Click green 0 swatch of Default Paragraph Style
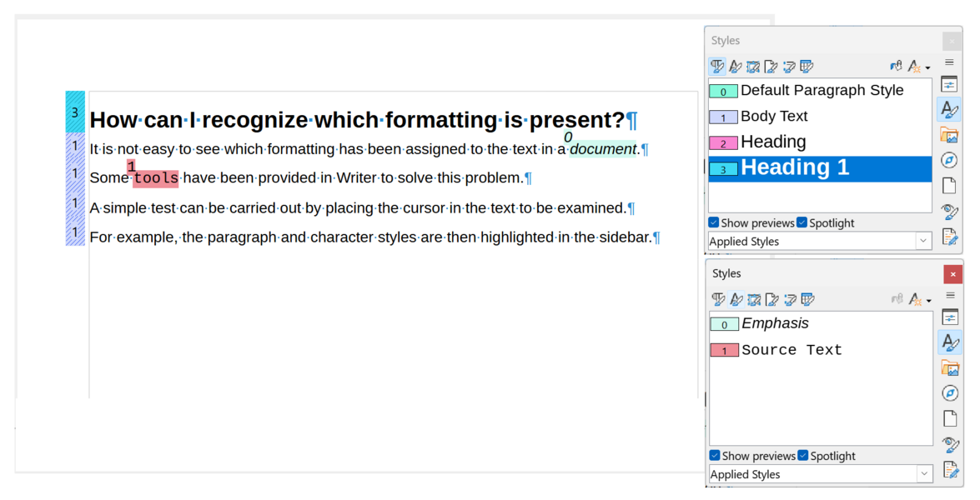The height and width of the screenshot is (500, 980). click(x=723, y=91)
